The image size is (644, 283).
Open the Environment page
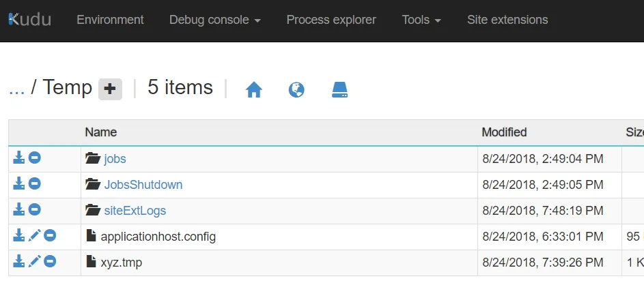(110, 20)
